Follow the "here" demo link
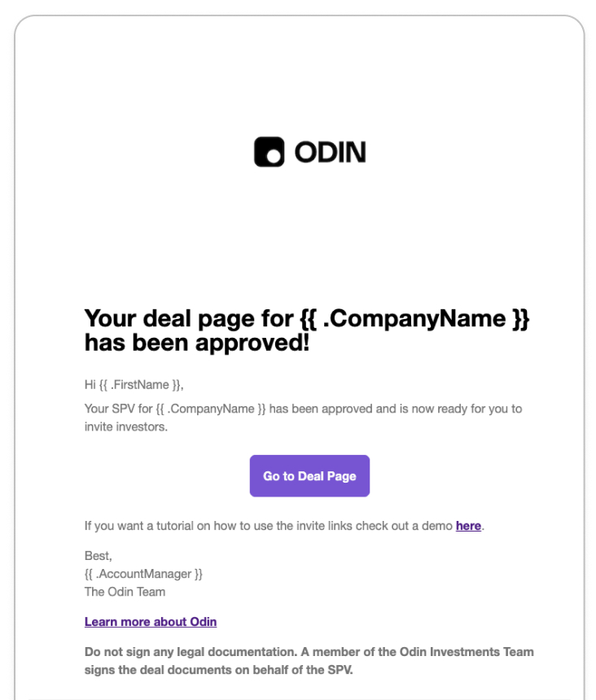The width and height of the screenshot is (596, 700). [468, 526]
